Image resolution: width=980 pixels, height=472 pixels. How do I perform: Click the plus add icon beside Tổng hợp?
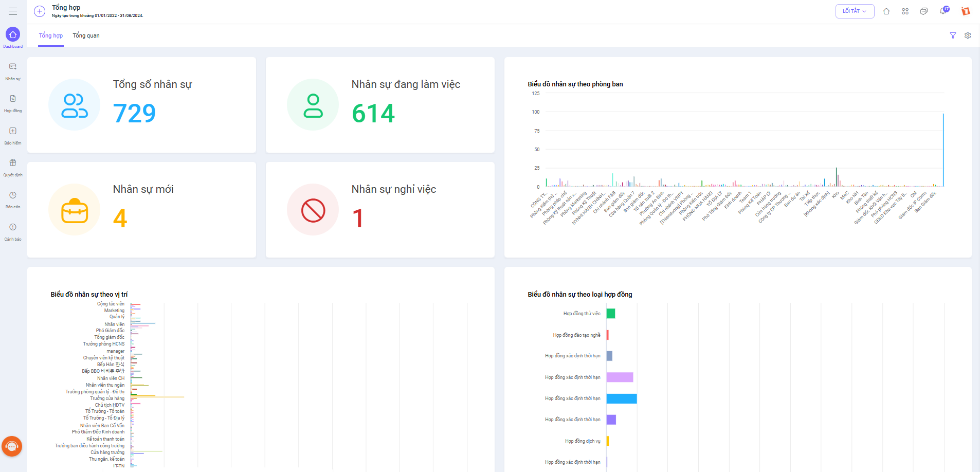pyautogui.click(x=40, y=11)
